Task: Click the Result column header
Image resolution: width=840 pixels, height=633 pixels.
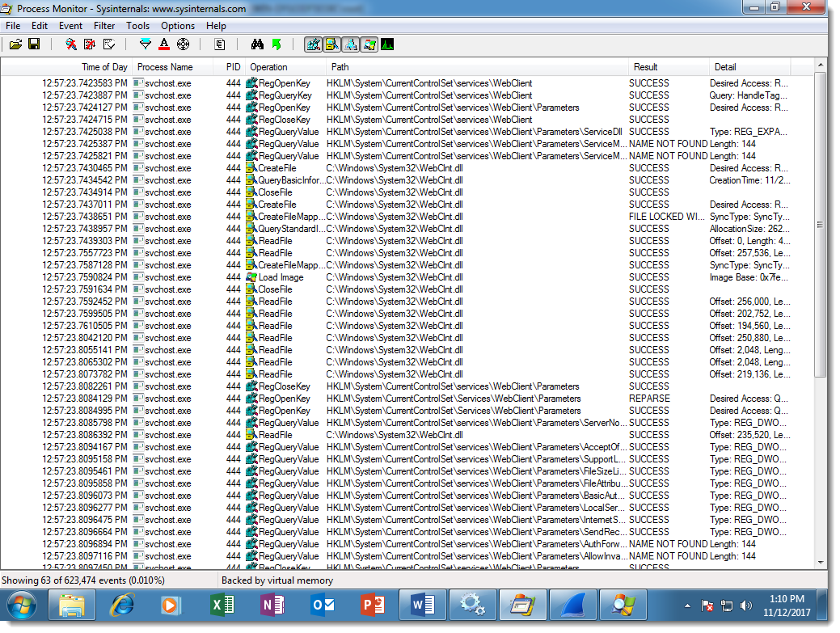Action: [645, 67]
